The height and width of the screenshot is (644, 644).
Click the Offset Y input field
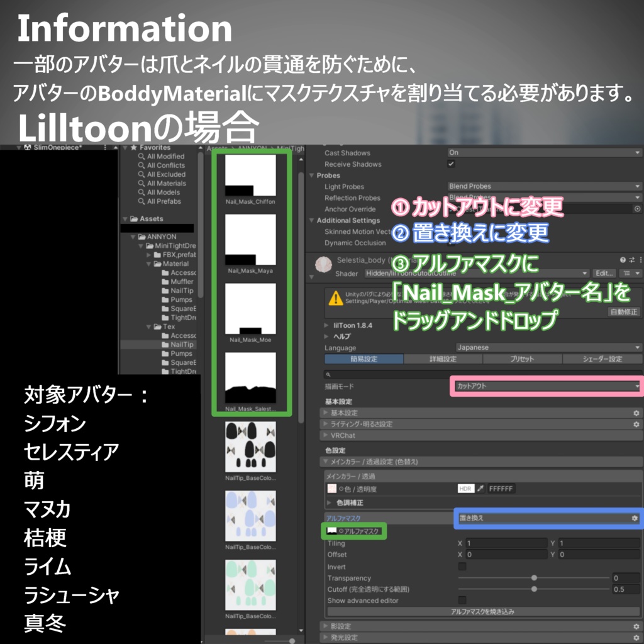[599, 555]
